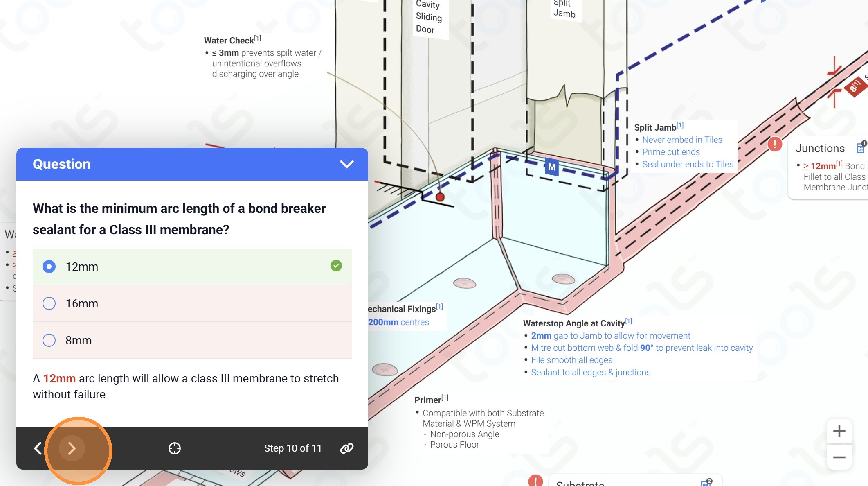Click the 'Never embed in Tiles' link
This screenshot has height=486, width=868.
682,140
